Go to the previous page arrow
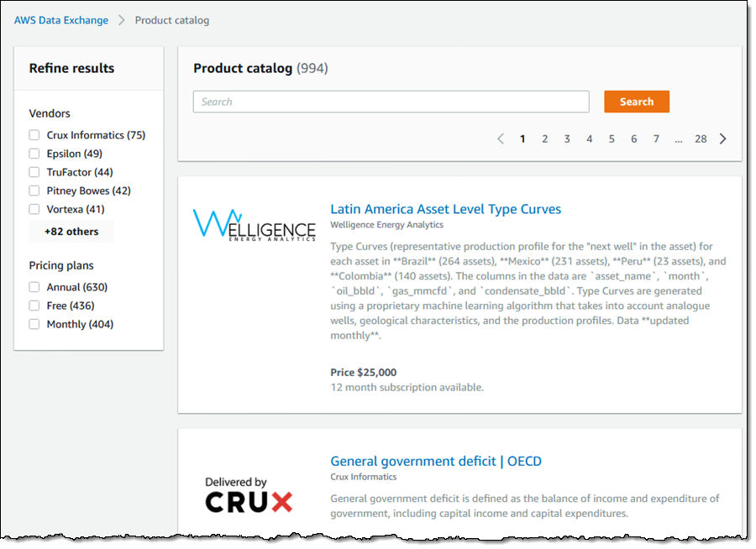Image resolution: width=756 pixels, height=549 pixels. click(x=501, y=139)
